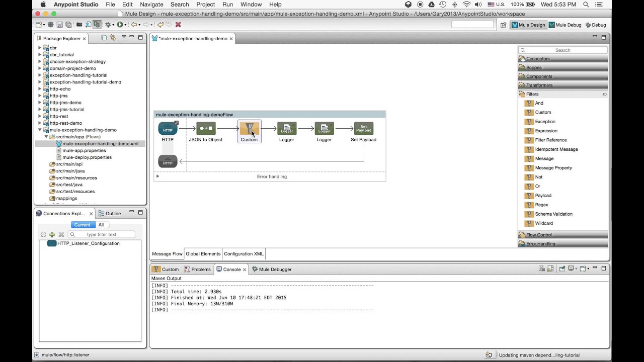Click the camera snapshot toolbar icon

tap(79, 25)
